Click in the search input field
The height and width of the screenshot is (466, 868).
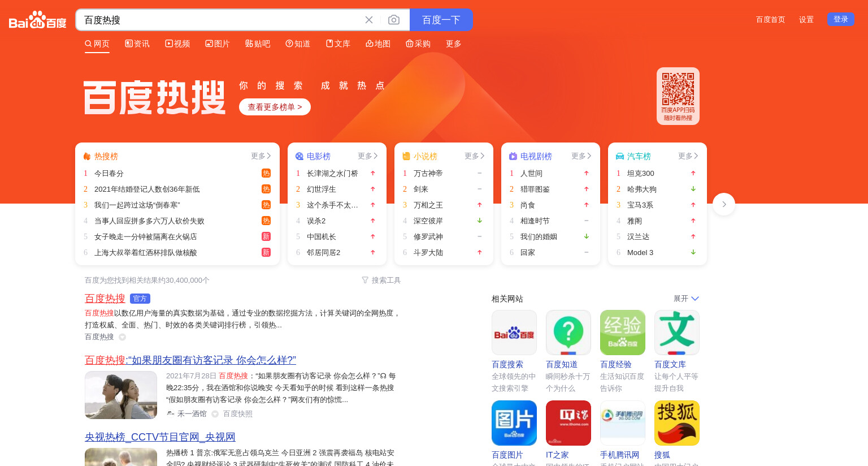pos(220,20)
